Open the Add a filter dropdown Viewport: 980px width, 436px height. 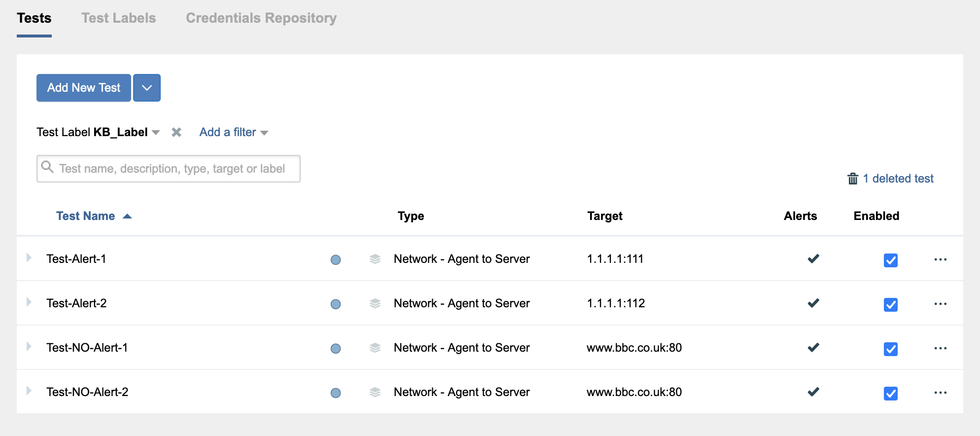[234, 132]
